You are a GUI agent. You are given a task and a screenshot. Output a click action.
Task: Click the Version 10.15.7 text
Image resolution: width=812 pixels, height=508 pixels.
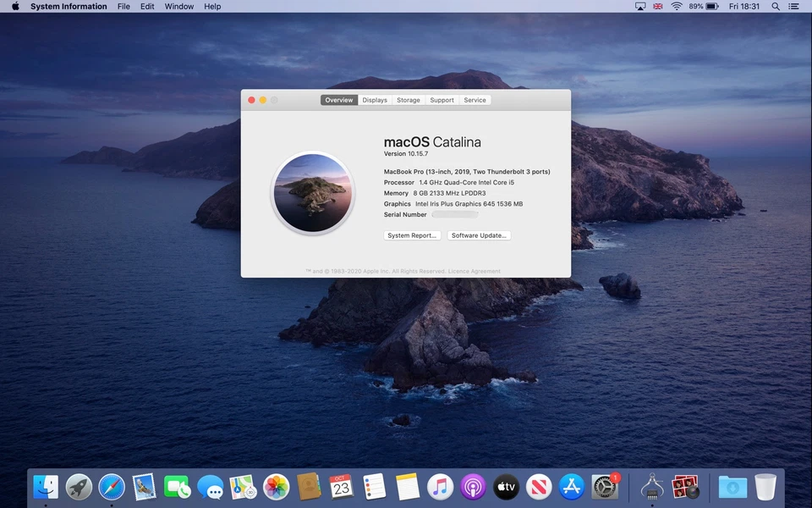click(x=406, y=154)
